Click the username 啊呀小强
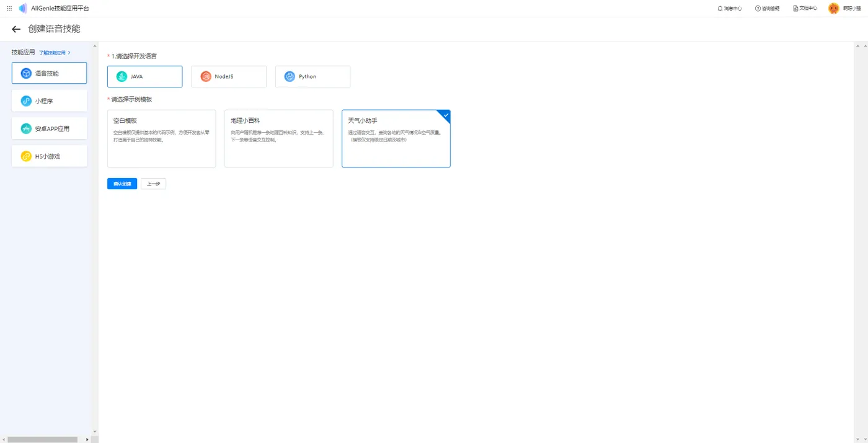This screenshot has height=443, width=868. (852, 8)
